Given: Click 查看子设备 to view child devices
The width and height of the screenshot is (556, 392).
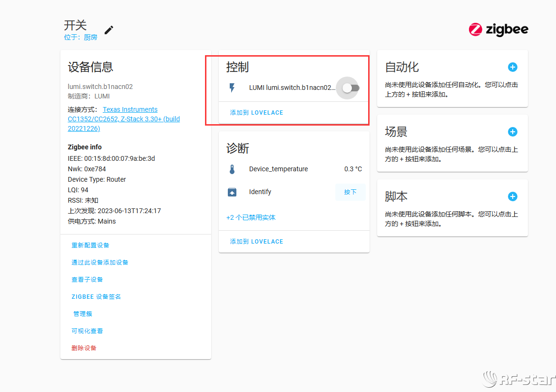Looking at the screenshot, I should (87, 279).
